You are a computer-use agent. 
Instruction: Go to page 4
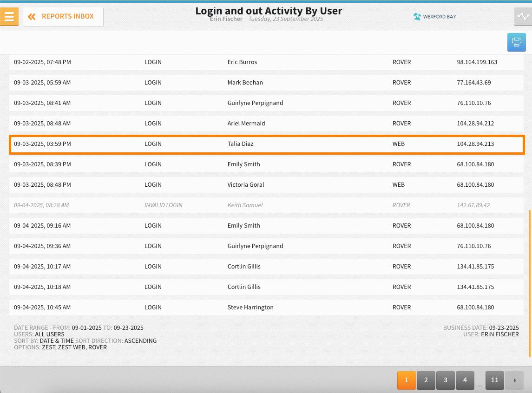(465, 380)
